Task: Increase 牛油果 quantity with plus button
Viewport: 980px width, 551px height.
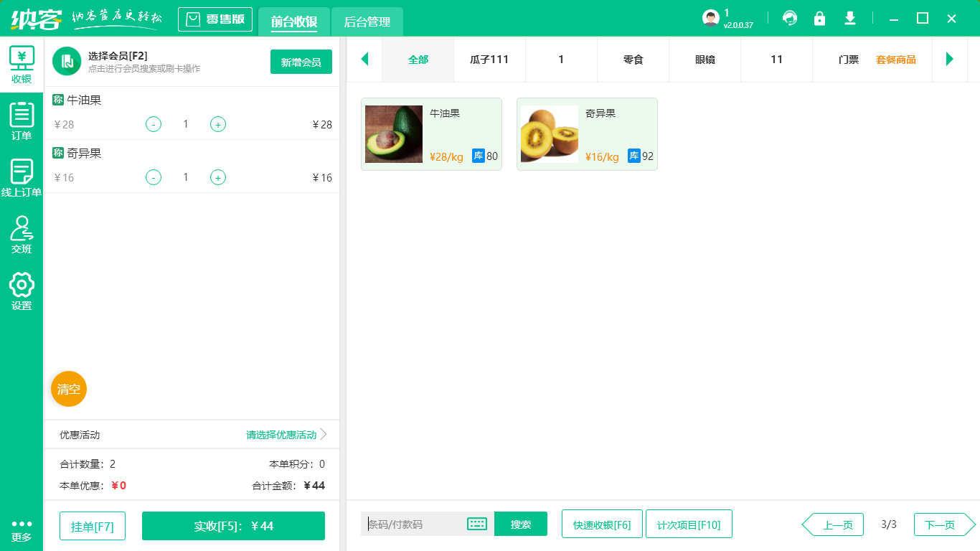Action: [217, 124]
